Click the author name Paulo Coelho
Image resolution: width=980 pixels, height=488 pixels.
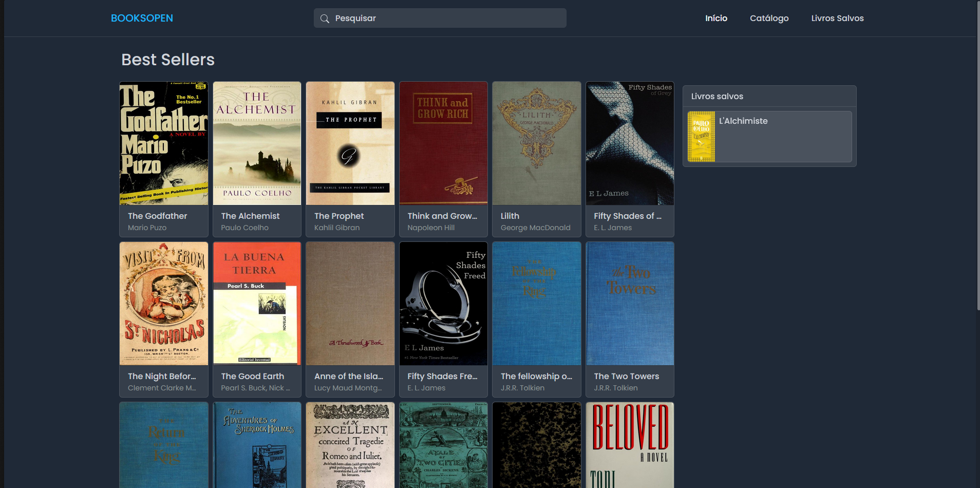244,228
